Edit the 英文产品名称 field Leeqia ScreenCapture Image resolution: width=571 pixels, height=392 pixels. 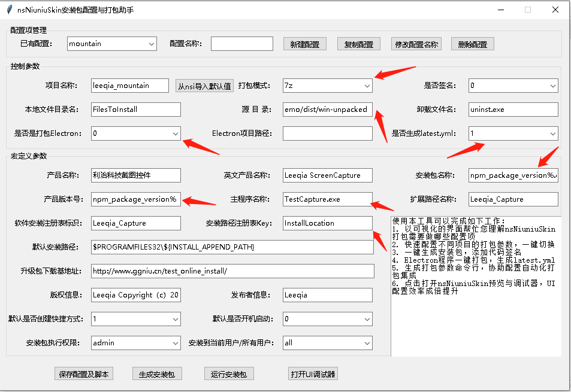pyautogui.click(x=327, y=175)
